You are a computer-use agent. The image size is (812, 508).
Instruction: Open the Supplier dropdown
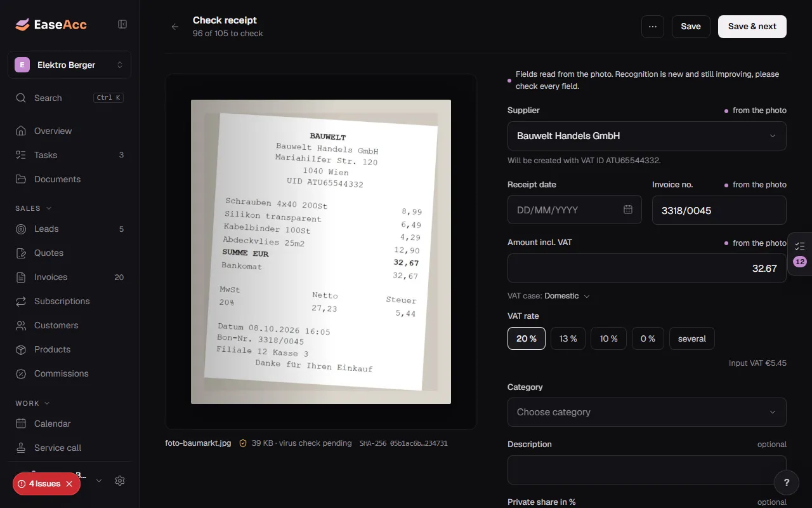click(647, 136)
